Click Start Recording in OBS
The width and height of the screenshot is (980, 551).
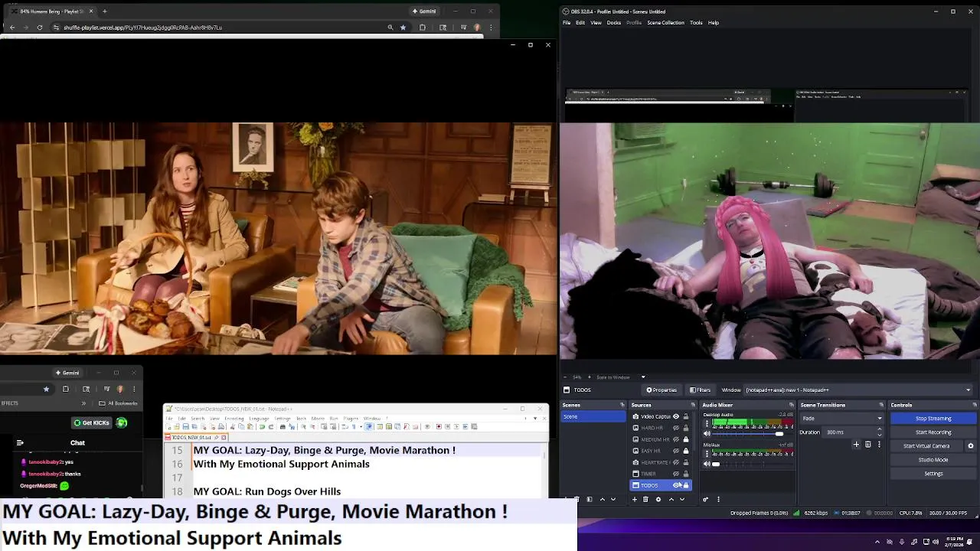[933, 432]
